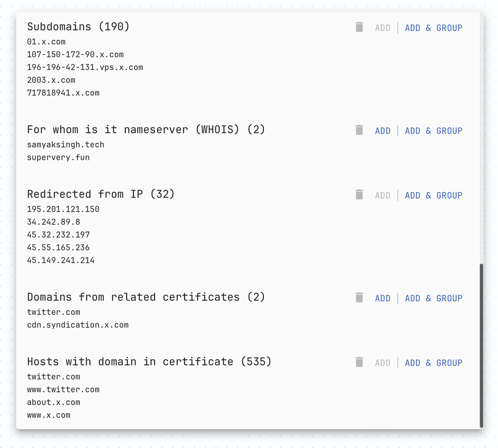The image size is (498, 448).
Task: Click ADD & GROUP for Subdomains
Action: 433,27
